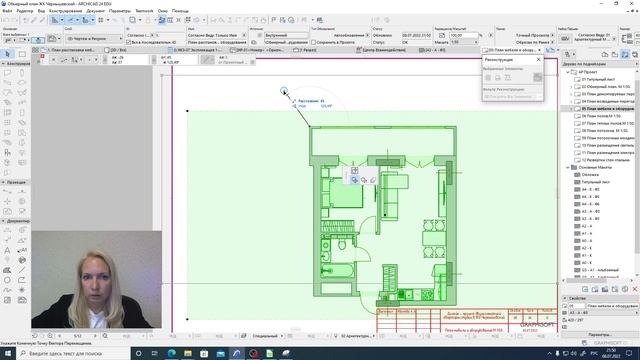
Task: Close the Реконструкция palette
Action: (x=538, y=60)
